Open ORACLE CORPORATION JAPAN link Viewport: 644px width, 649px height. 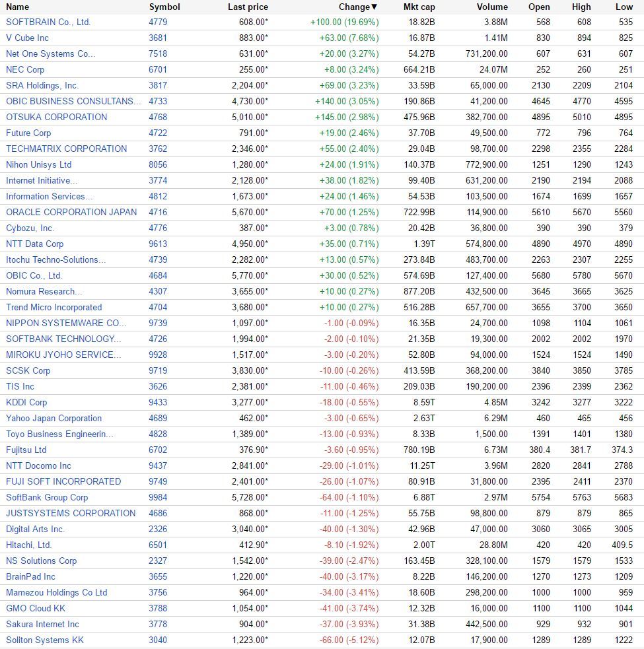(x=71, y=213)
